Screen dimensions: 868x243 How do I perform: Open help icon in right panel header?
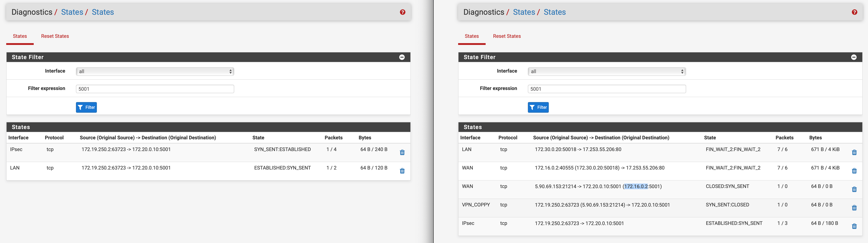tap(854, 12)
